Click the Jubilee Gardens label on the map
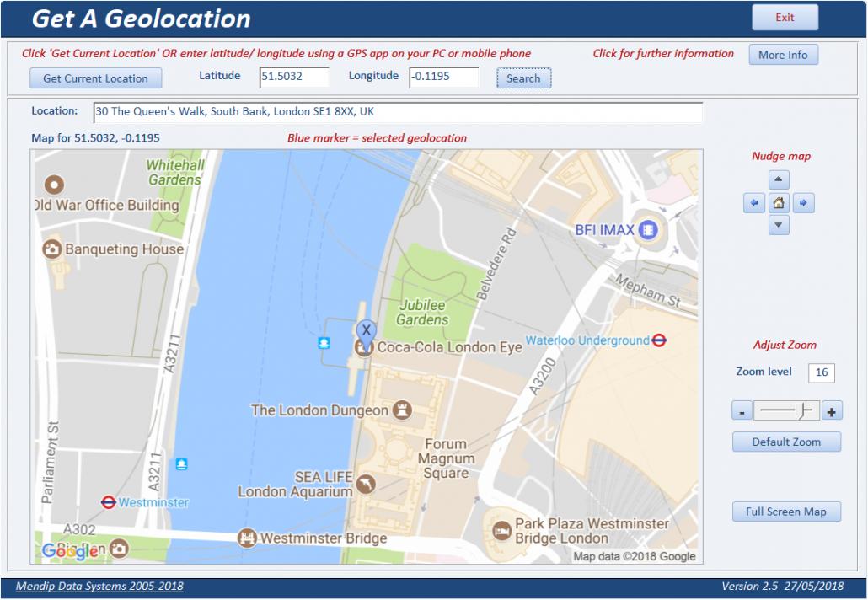Screen dimensions: 868x600 point(422,312)
